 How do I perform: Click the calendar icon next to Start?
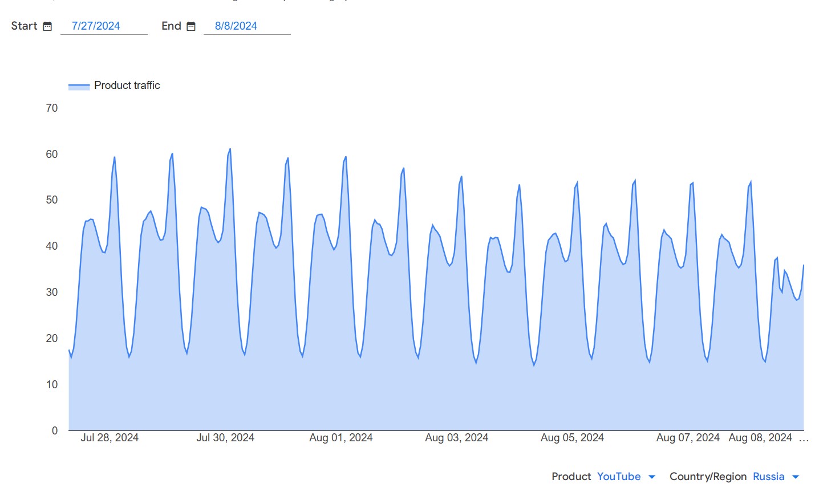click(x=47, y=26)
